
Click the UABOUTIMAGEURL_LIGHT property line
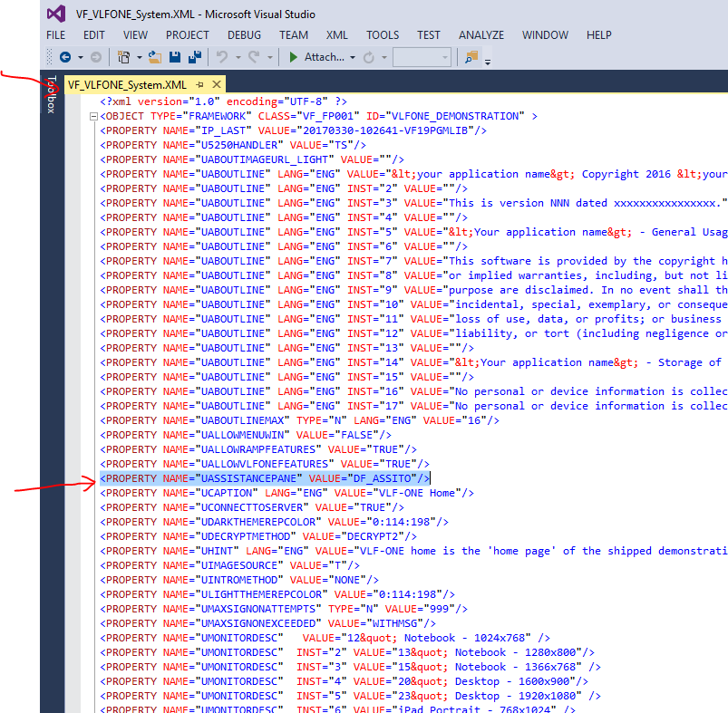point(252,159)
